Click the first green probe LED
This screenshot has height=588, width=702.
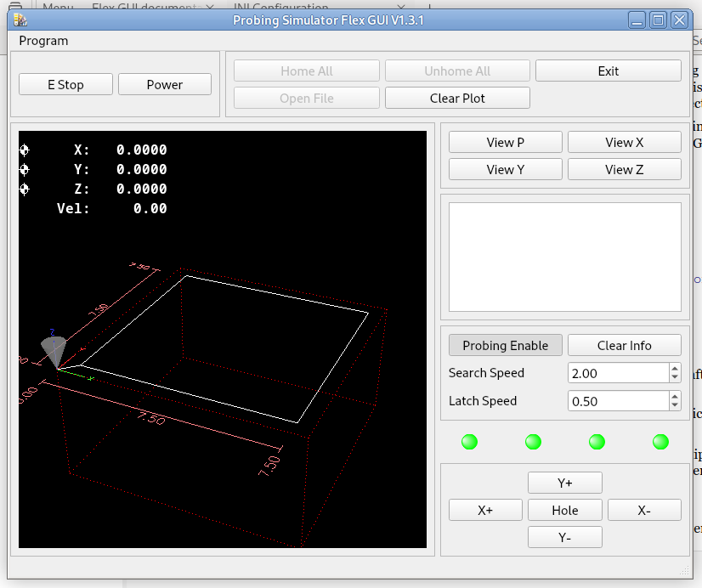(469, 442)
